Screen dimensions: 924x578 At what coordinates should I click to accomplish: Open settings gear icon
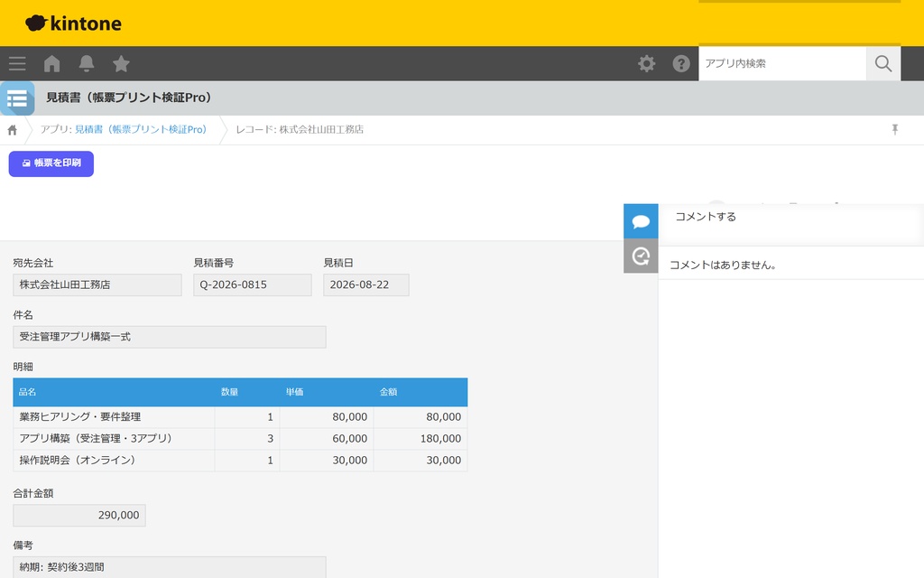tap(646, 64)
